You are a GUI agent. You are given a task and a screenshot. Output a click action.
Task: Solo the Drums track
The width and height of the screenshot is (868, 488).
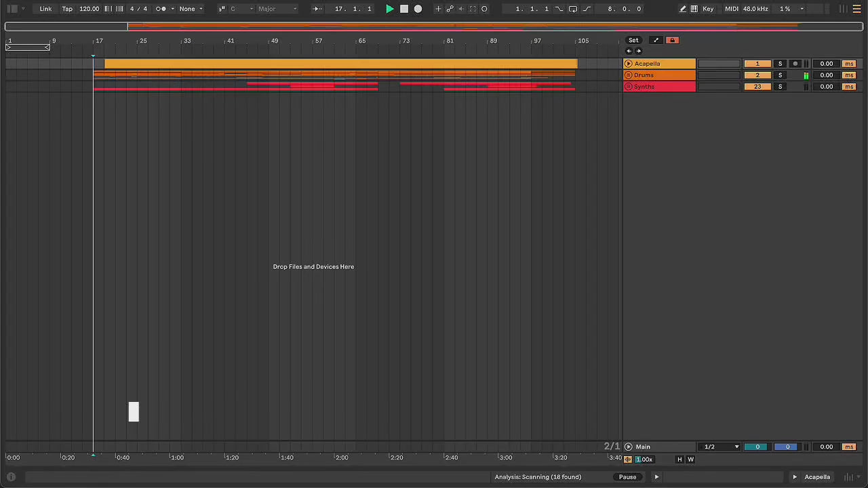pos(780,75)
